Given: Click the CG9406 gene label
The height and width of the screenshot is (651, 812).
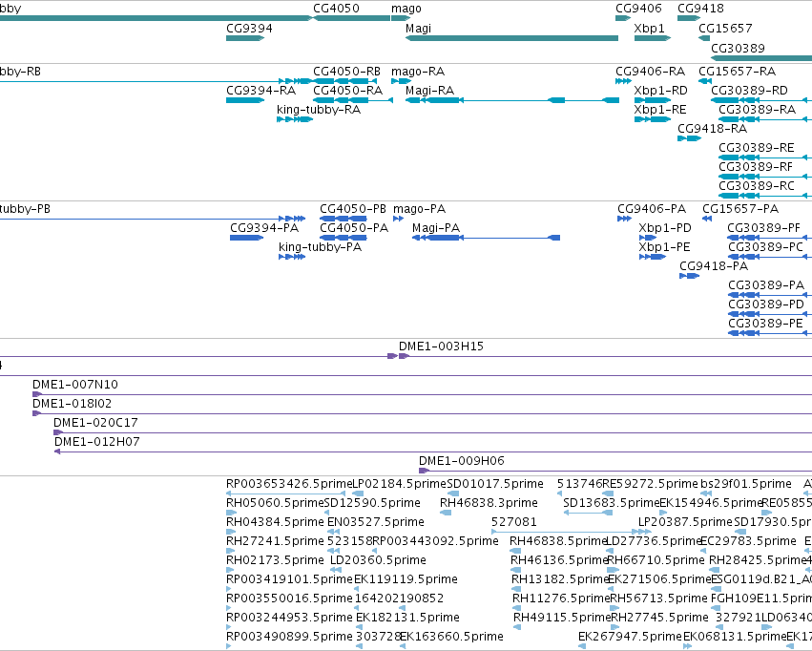Looking at the screenshot, I should pyautogui.click(x=639, y=9).
